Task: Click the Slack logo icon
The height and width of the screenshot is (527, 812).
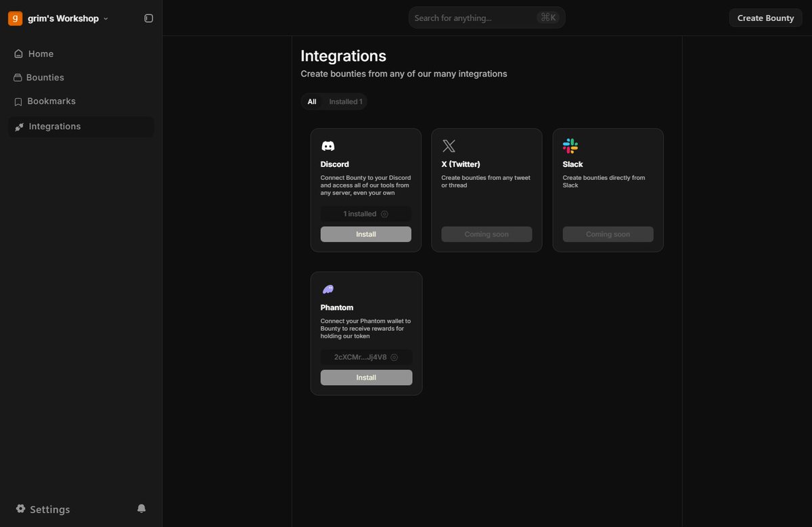Action: [x=570, y=145]
